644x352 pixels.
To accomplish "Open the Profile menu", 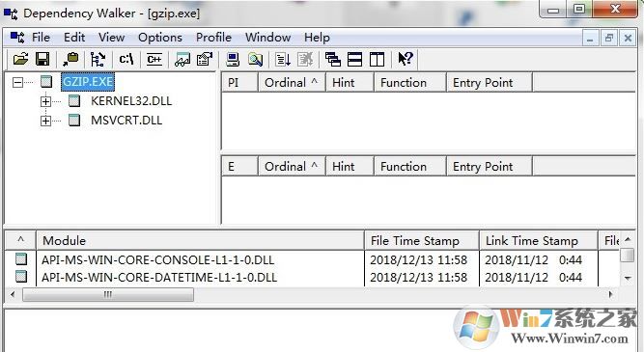I will (213, 38).
